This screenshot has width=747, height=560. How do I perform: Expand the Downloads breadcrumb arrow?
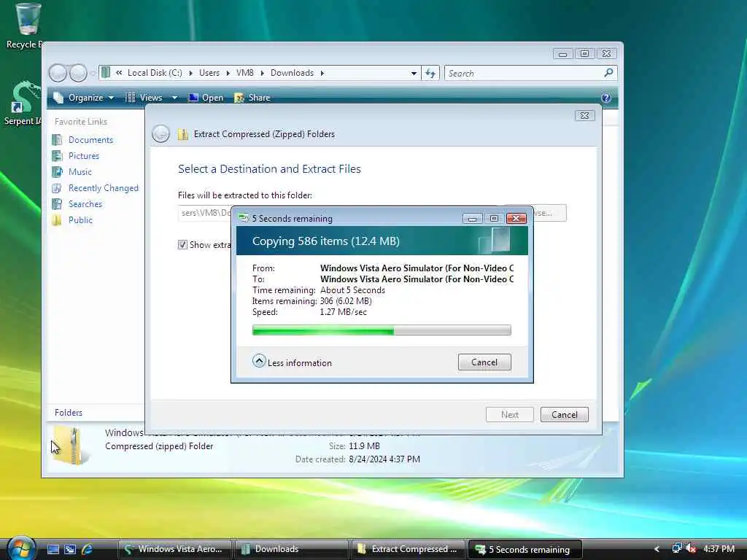(x=322, y=73)
